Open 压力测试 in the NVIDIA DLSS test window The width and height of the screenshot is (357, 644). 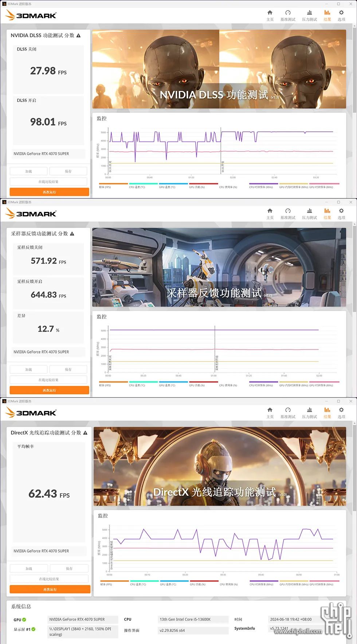pos(309,16)
